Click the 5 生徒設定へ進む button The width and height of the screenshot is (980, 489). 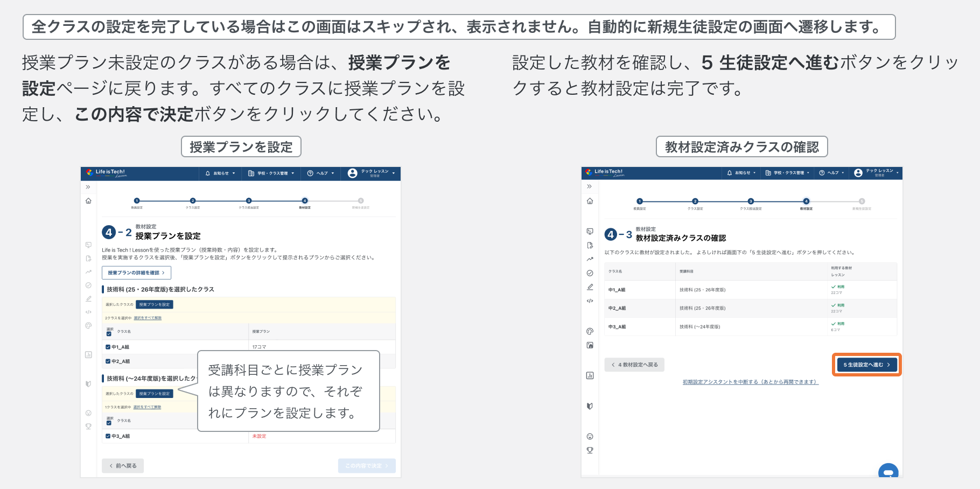click(x=866, y=365)
